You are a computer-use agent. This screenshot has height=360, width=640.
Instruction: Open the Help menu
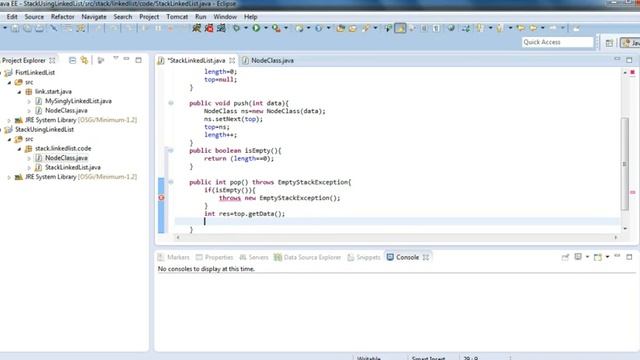tap(251, 17)
